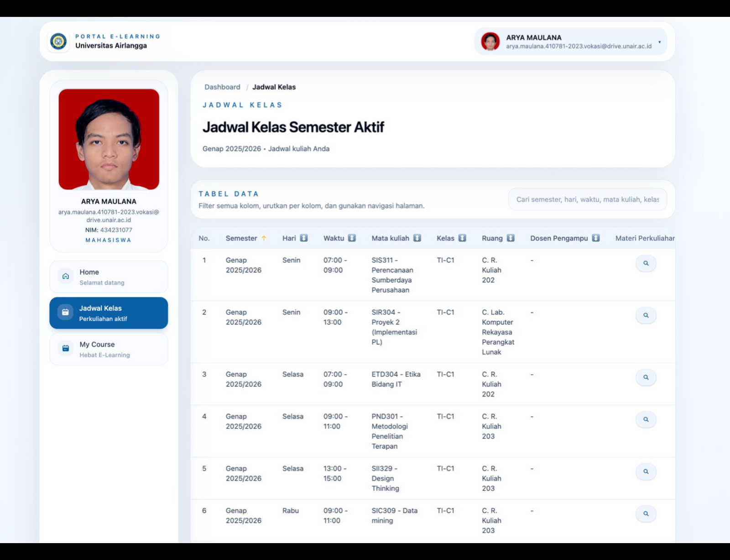Viewport: 730px width, 560px height.
Task: Open materi details for SIS311 Perencanaan Sumberdaya Perusahaan
Action: click(x=646, y=263)
